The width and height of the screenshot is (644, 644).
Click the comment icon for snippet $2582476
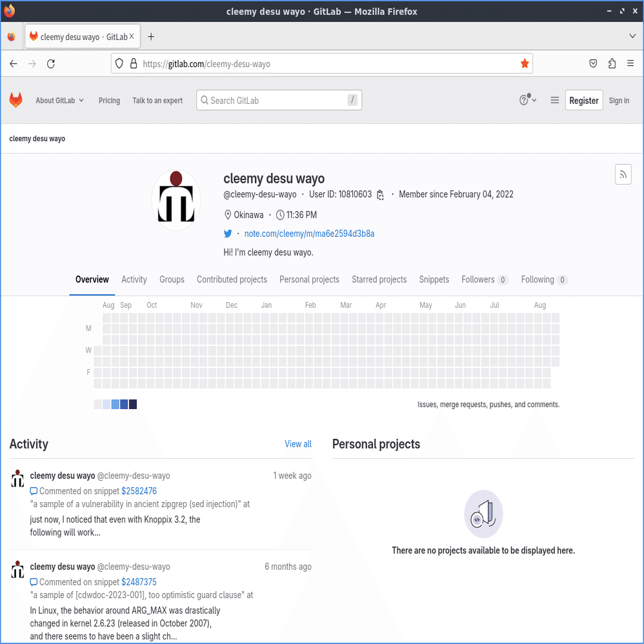pos(34,491)
